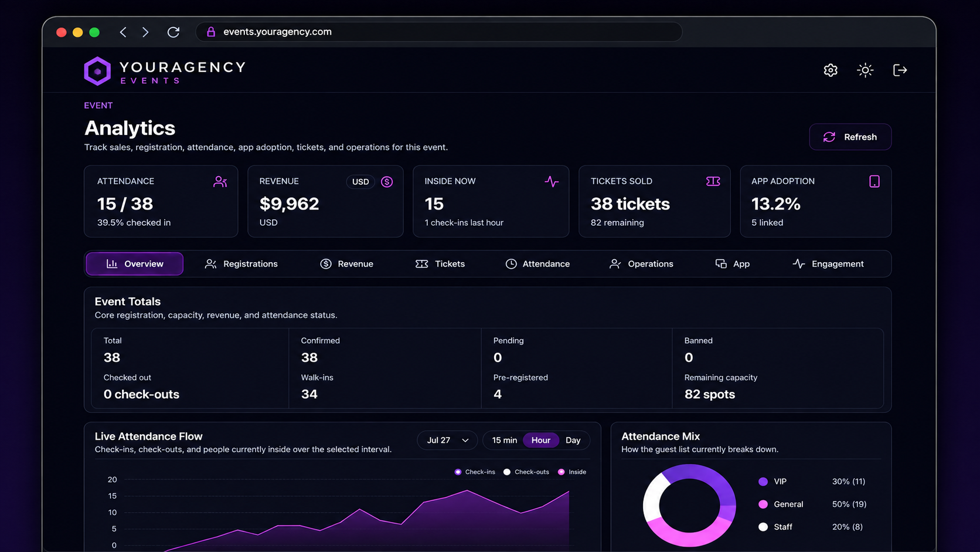Click the Revenue tab's dollar icon
The image size is (980, 552).
click(326, 264)
